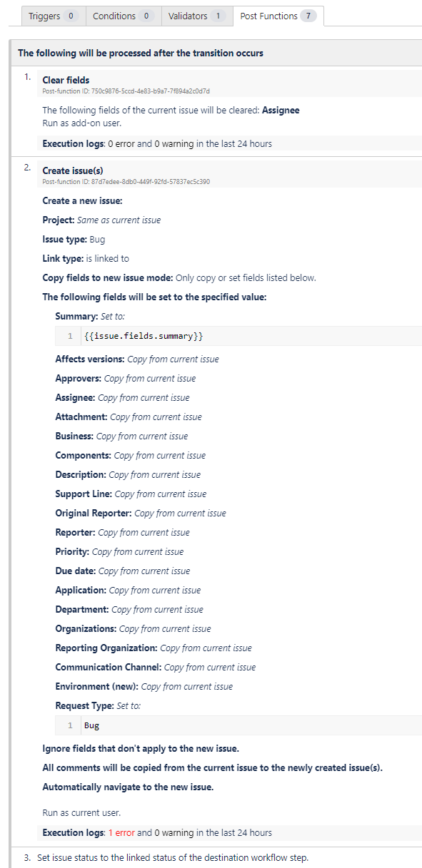Click the 'Reporting Organization' field row

coord(154,648)
